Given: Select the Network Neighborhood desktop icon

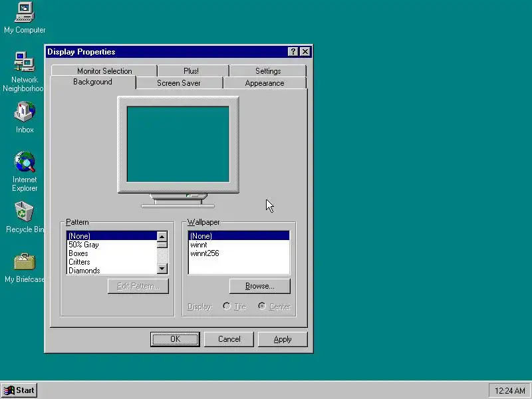Looking at the screenshot, I should pyautogui.click(x=24, y=72).
